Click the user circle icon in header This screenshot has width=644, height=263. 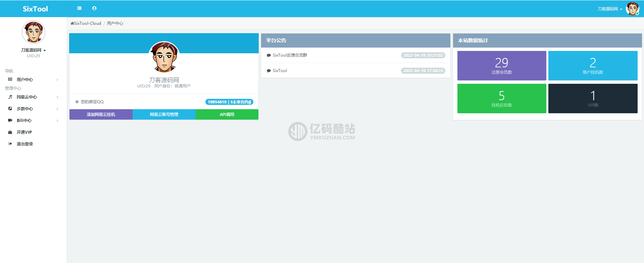click(94, 8)
